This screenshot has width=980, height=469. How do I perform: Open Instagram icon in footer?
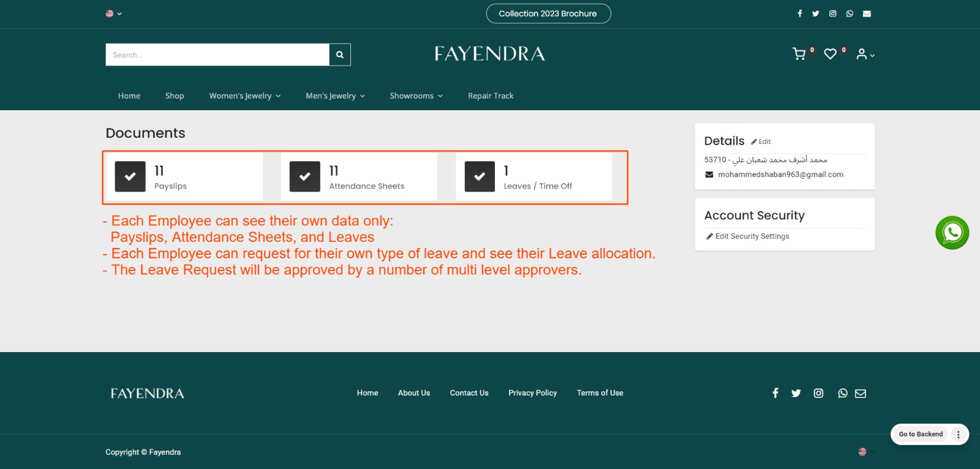(x=818, y=393)
